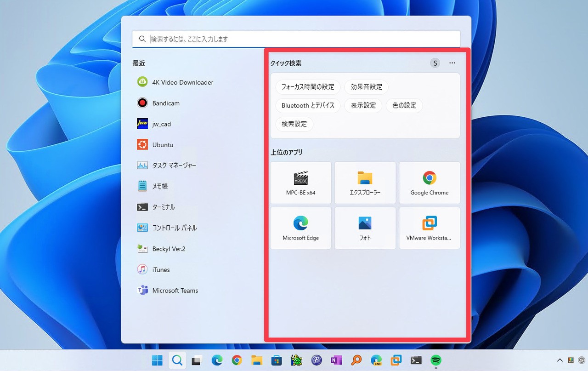Choose 色の設定 quick search suggestion
The width and height of the screenshot is (588, 371).
coord(404,105)
